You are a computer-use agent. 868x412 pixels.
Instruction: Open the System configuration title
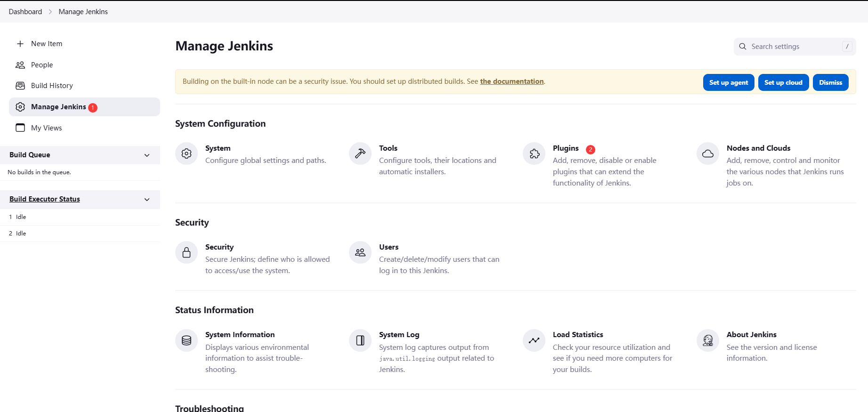pos(218,148)
